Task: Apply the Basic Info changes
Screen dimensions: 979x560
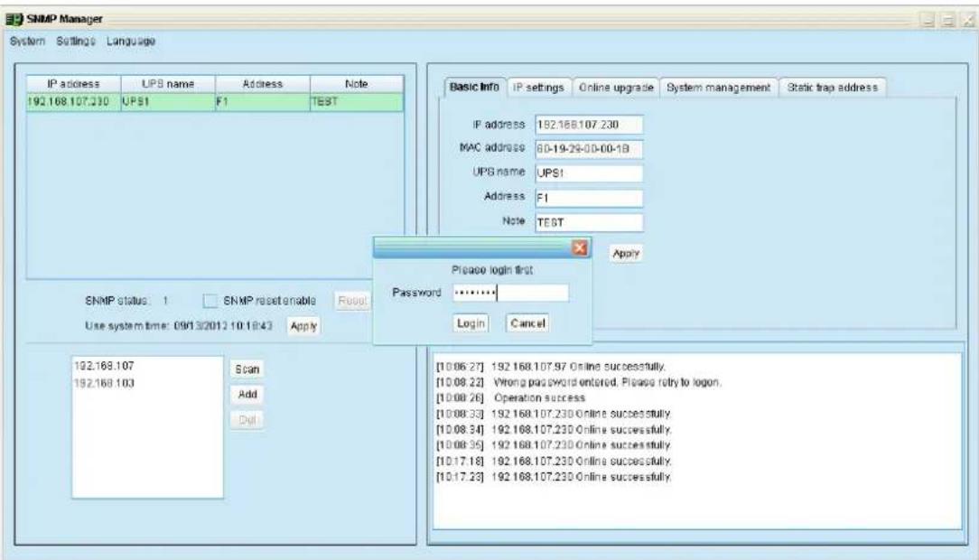Action: 626,254
